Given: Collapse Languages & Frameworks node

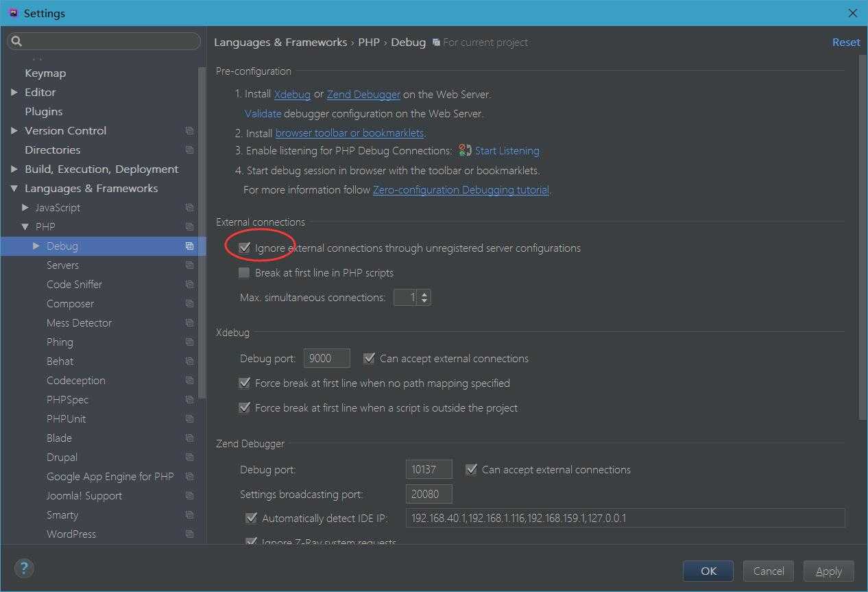Looking at the screenshot, I should (14, 188).
